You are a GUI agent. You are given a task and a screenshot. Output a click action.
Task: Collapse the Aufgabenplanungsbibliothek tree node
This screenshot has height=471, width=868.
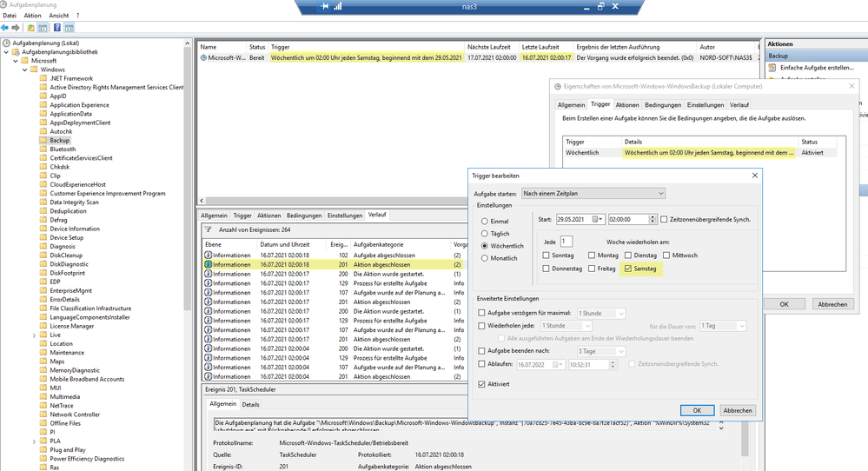click(7, 52)
